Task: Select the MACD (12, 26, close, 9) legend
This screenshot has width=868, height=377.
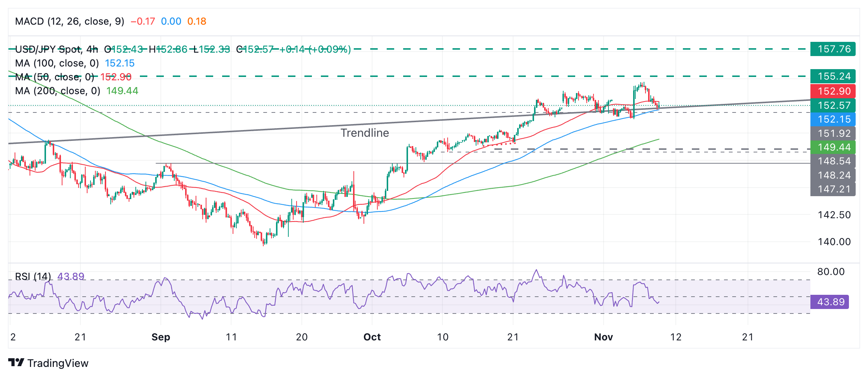Action: 70,21
